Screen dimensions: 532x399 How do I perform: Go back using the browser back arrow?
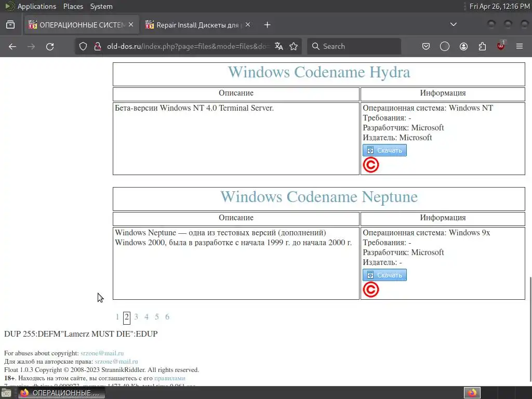pyautogui.click(x=12, y=46)
